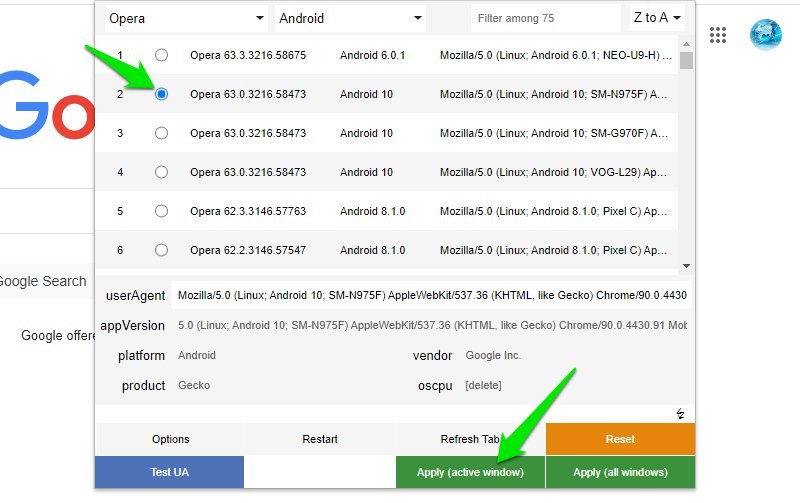Click user agent string with SM-G970F
Image resolution: width=800 pixels, height=503 pixels.
click(553, 133)
